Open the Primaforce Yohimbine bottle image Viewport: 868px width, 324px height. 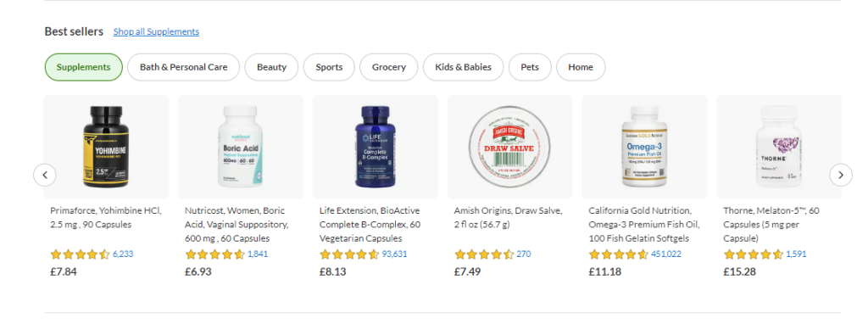point(106,147)
